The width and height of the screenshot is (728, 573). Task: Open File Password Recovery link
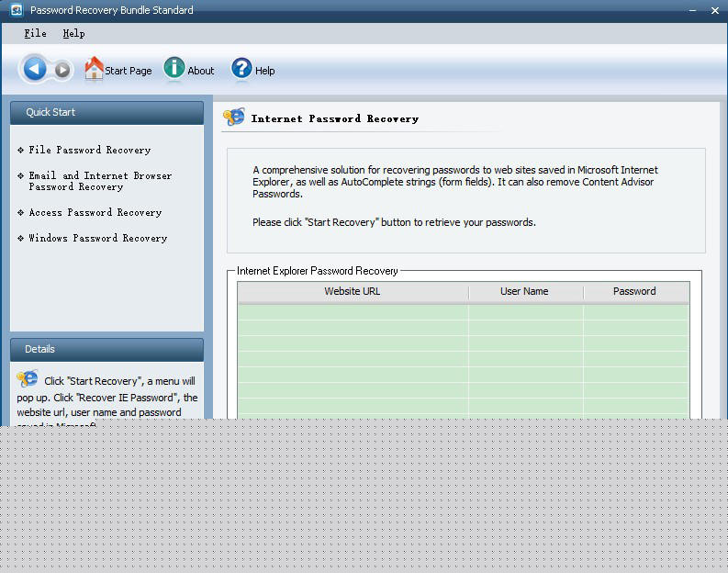click(x=90, y=150)
